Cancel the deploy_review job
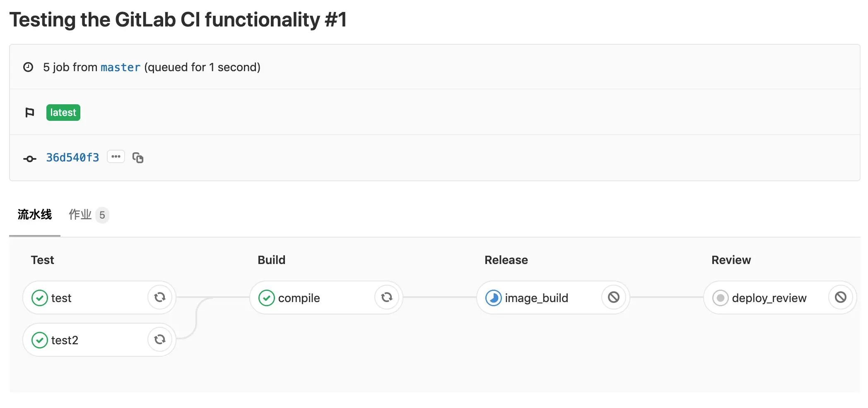The image size is (868, 408). (841, 297)
